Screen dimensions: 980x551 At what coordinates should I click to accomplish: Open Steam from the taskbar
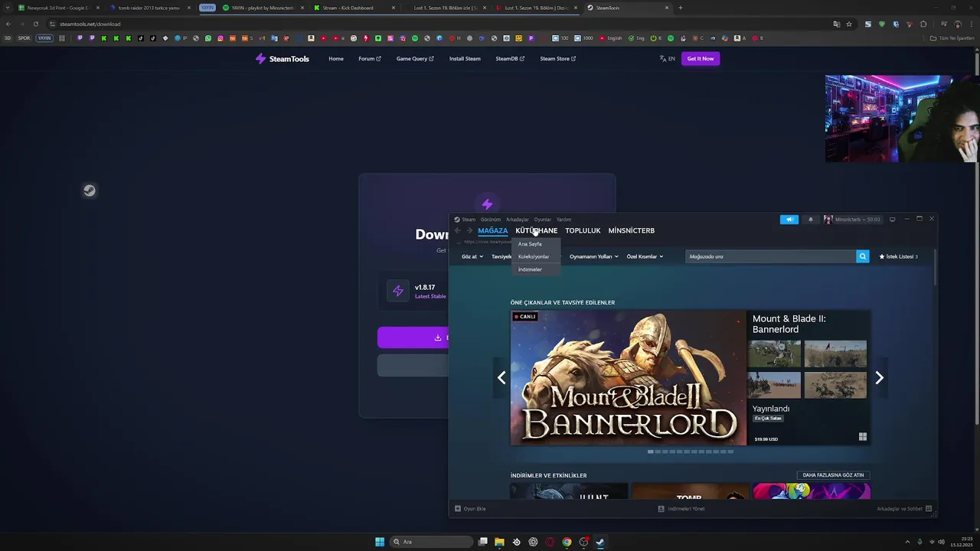click(x=600, y=542)
